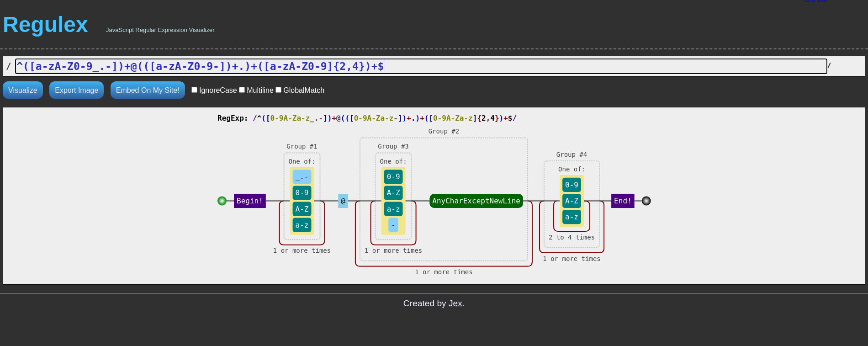This screenshot has width=868, height=346.
Task: Enable the IgnoreCase checkbox
Action: 194,90
